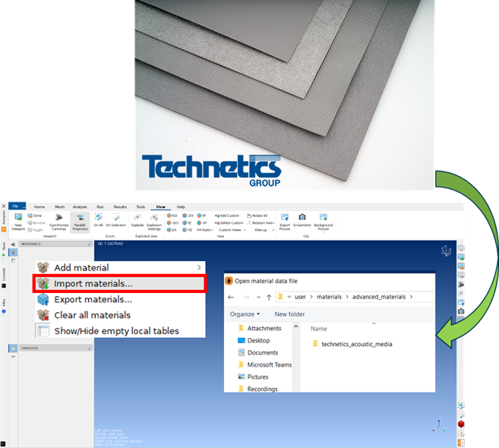Click the Background Picture icon
Image resolution: width=499 pixels, height=448 pixels.
(324, 219)
